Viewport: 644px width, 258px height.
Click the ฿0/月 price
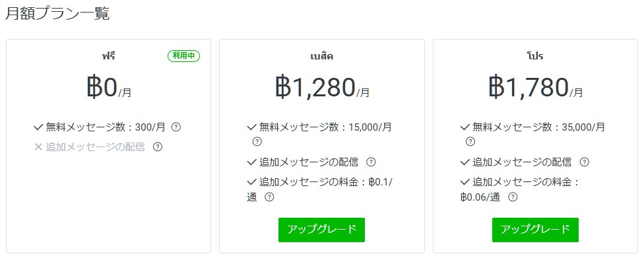(x=109, y=87)
